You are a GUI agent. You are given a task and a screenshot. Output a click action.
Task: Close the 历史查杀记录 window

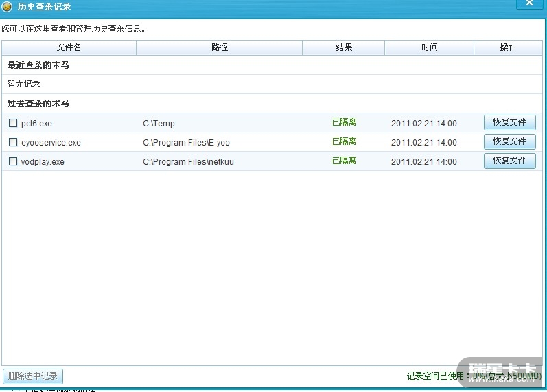529,4
